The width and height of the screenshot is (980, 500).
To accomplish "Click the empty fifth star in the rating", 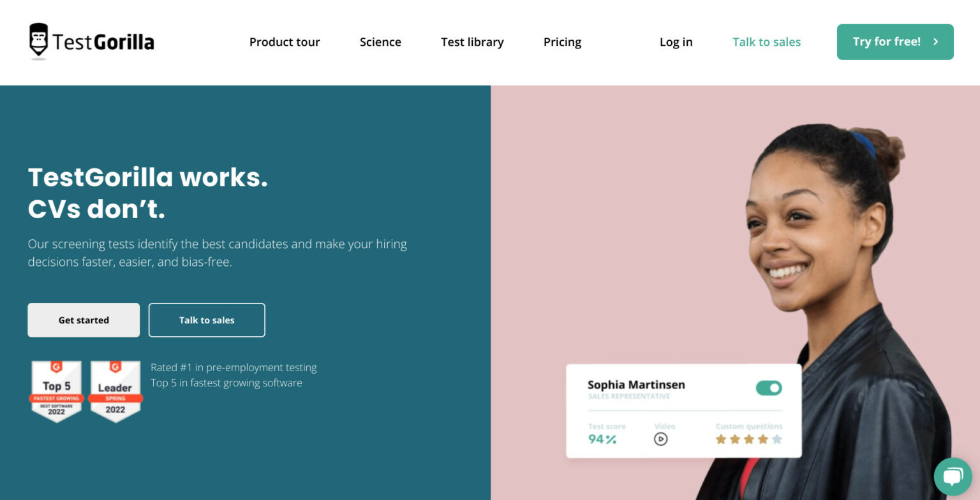I will pos(776,439).
